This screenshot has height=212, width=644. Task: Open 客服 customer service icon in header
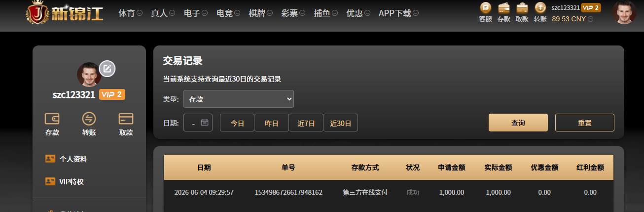[485, 8]
